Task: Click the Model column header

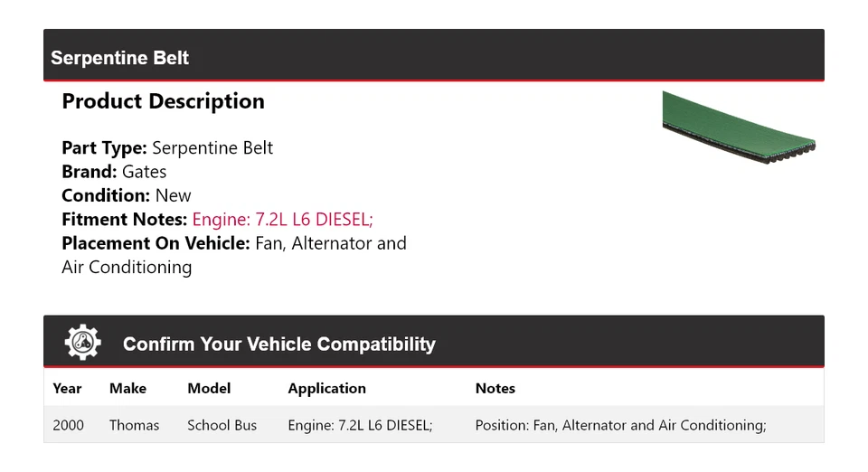Action: 209,388
